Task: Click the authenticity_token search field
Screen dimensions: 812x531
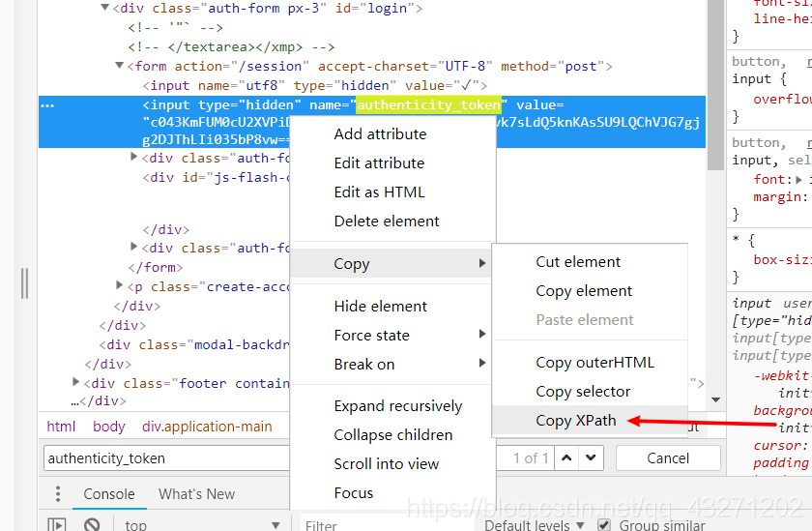Action: (x=166, y=458)
